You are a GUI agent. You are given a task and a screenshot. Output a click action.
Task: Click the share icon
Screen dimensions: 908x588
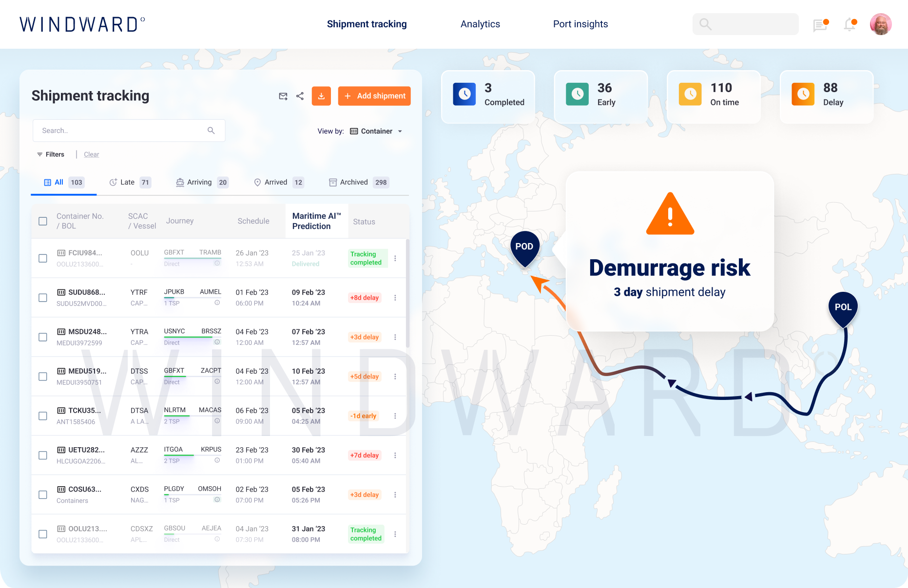click(300, 96)
